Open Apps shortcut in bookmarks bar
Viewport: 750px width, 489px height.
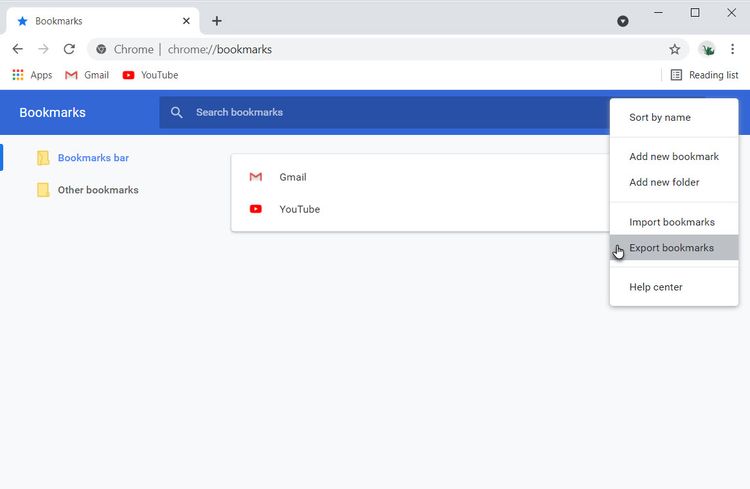point(32,75)
